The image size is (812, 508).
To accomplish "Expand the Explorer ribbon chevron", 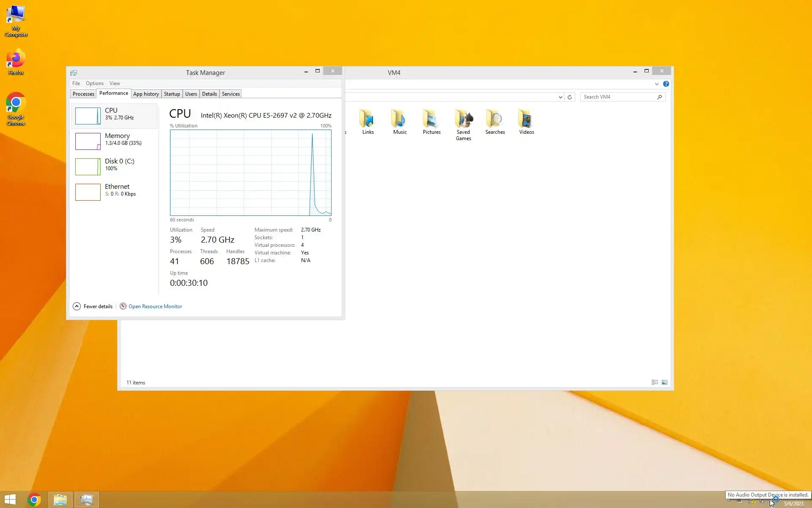I will 656,84.
